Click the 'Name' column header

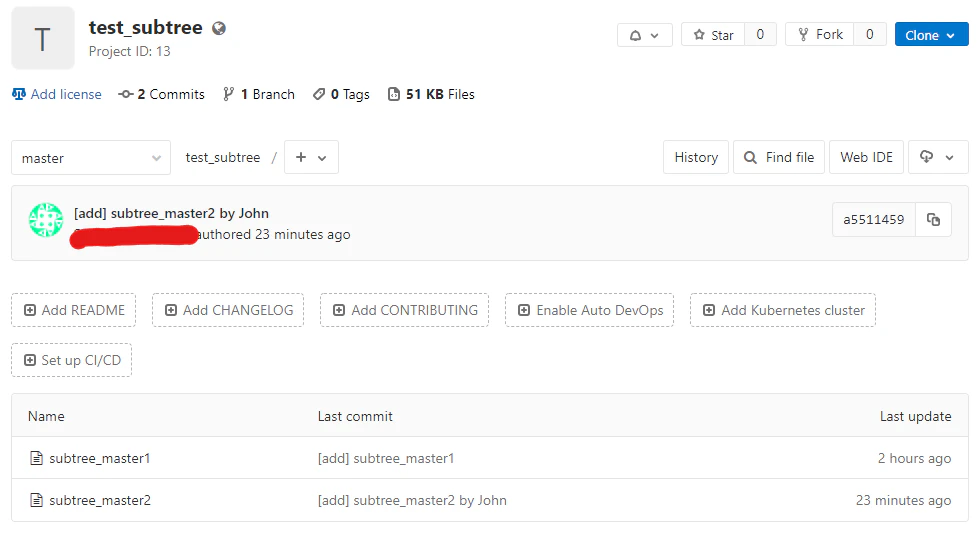click(46, 416)
